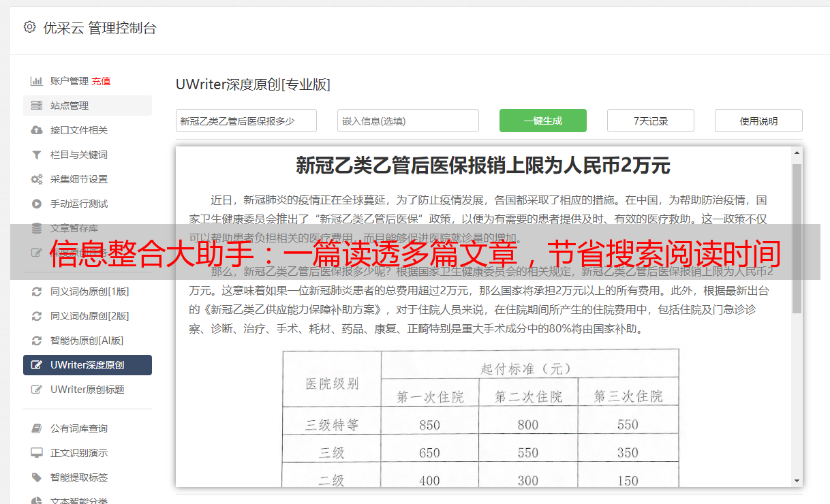
Task: Click the heading UWriter深度原创[专业版]
Action: pyautogui.click(x=253, y=84)
